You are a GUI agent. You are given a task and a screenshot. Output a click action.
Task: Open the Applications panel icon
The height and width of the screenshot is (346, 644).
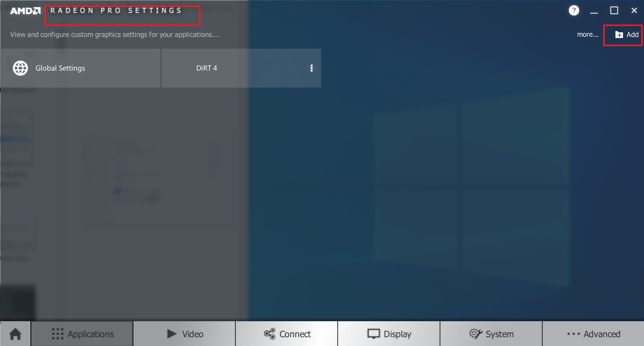tap(58, 334)
